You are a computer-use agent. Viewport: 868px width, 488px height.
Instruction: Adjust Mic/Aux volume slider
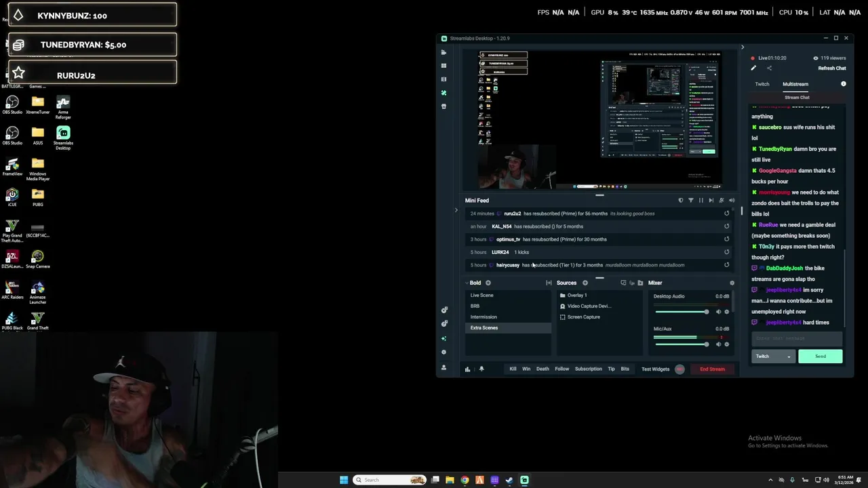[682, 344]
